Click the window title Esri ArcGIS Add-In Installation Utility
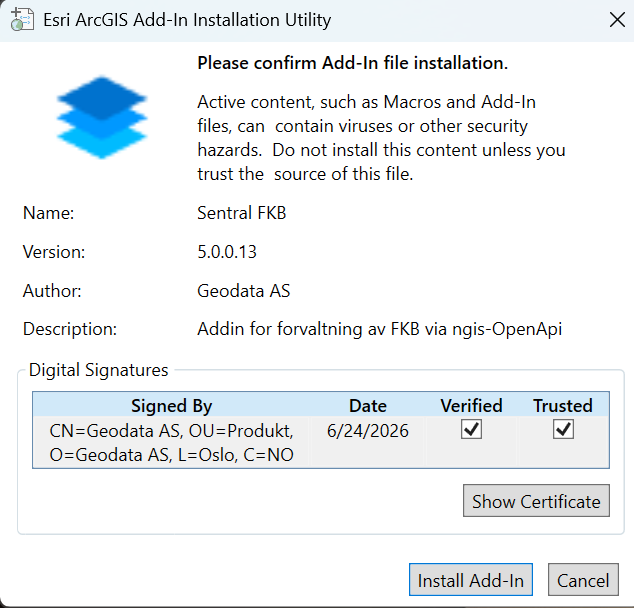This screenshot has width=634, height=608. pos(187,20)
